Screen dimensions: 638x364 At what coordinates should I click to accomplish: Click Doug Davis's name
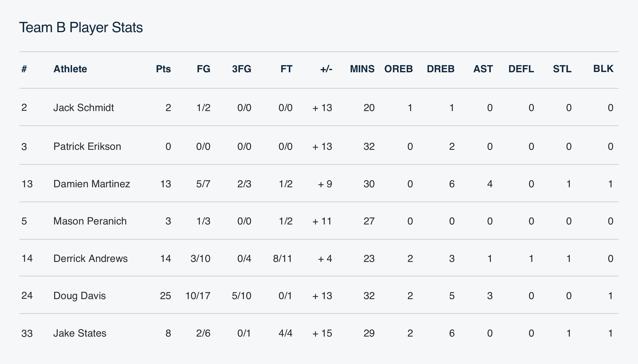point(79,296)
